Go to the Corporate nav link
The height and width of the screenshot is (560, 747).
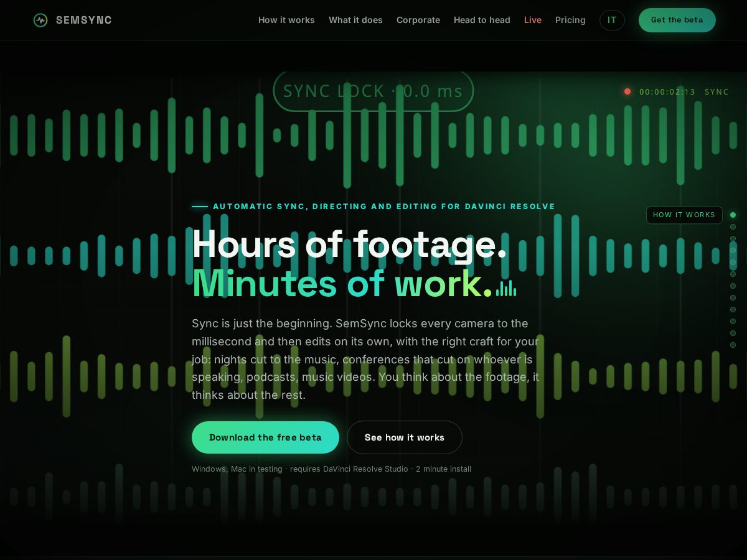[x=418, y=20]
